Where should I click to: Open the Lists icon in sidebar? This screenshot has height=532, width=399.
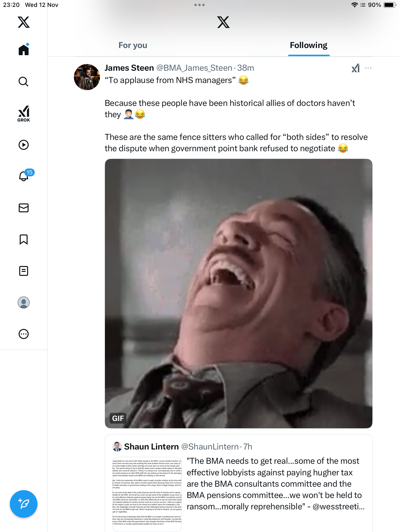(24, 271)
